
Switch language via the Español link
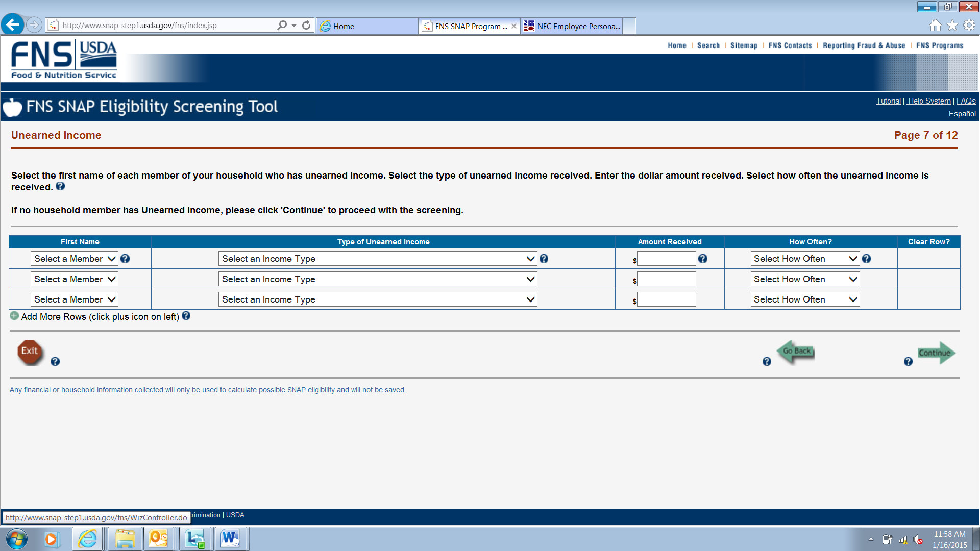962,114
